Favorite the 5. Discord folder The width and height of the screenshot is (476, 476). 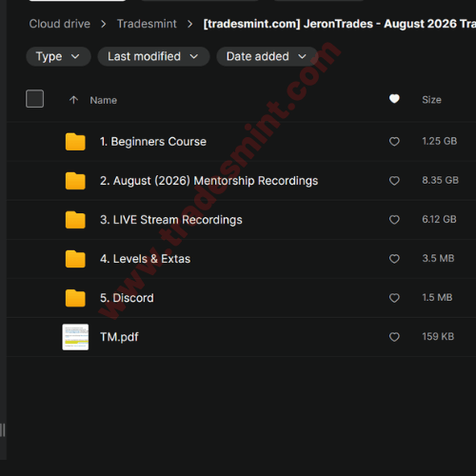click(394, 298)
